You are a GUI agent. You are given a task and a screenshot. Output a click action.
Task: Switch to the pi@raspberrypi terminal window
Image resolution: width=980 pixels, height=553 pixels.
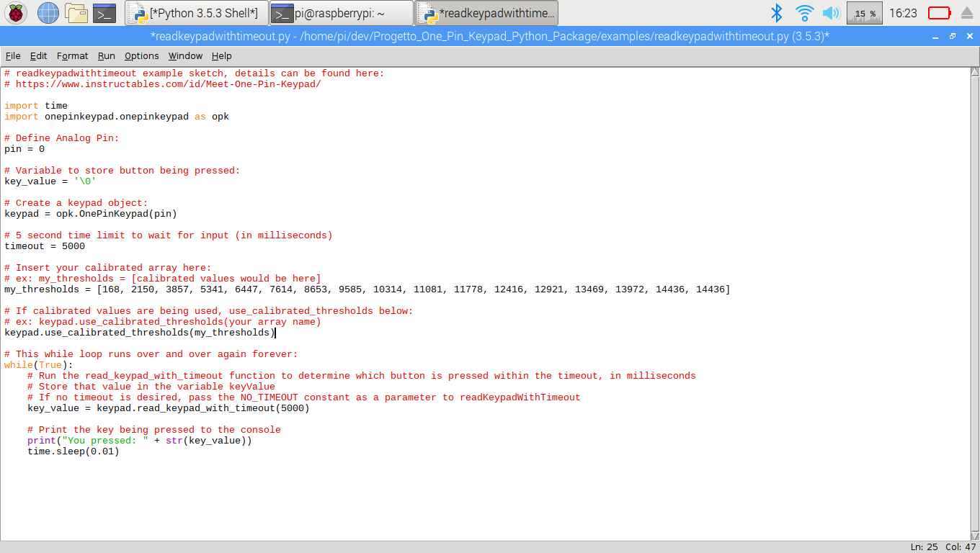coord(342,13)
